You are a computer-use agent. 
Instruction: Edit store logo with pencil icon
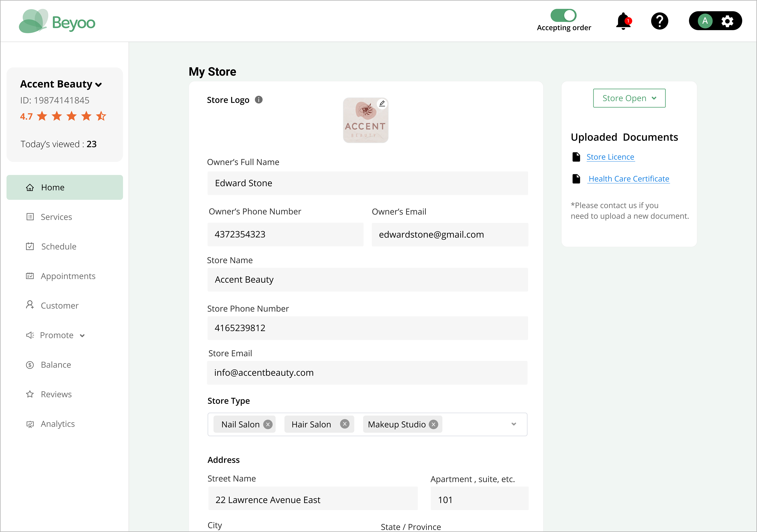(x=382, y=103)
